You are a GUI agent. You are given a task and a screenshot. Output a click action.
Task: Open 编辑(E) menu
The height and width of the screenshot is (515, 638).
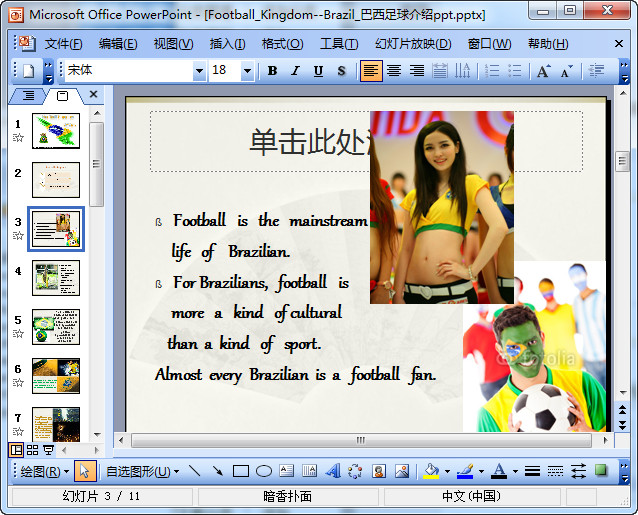(118, 44)
